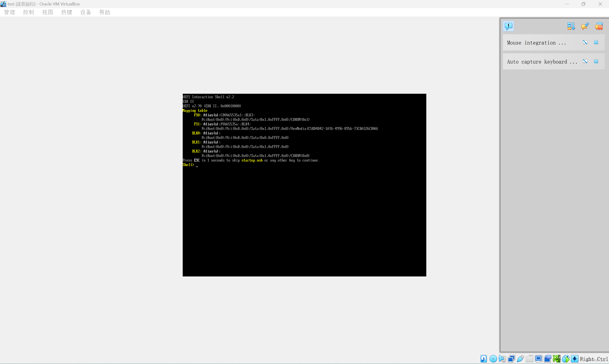Viewport: 609px width, 364px height.
Task: Open the recording status indicator
Action: tap(547, 359)
